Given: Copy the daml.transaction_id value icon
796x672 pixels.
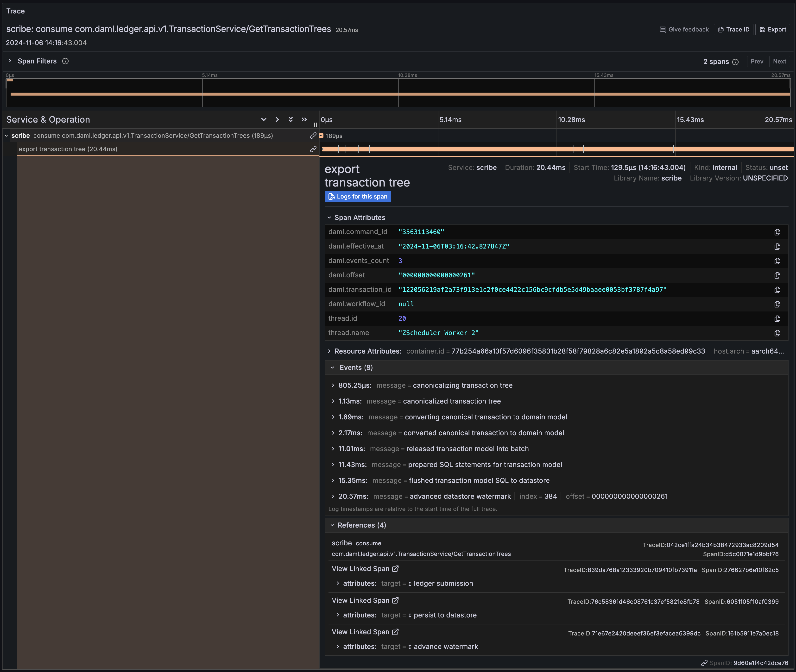Looking at the screenshot, I should pyautogui.click(x=777, y=290).
